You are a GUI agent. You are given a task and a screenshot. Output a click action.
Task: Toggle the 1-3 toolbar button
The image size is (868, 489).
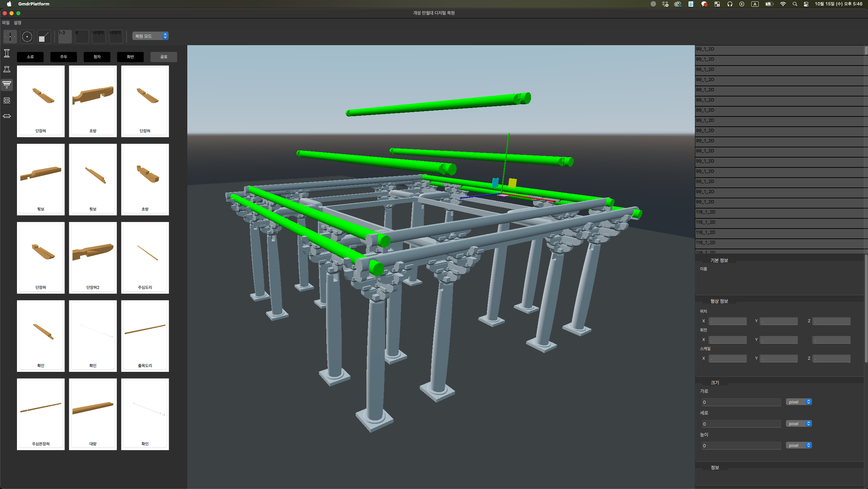65,36
